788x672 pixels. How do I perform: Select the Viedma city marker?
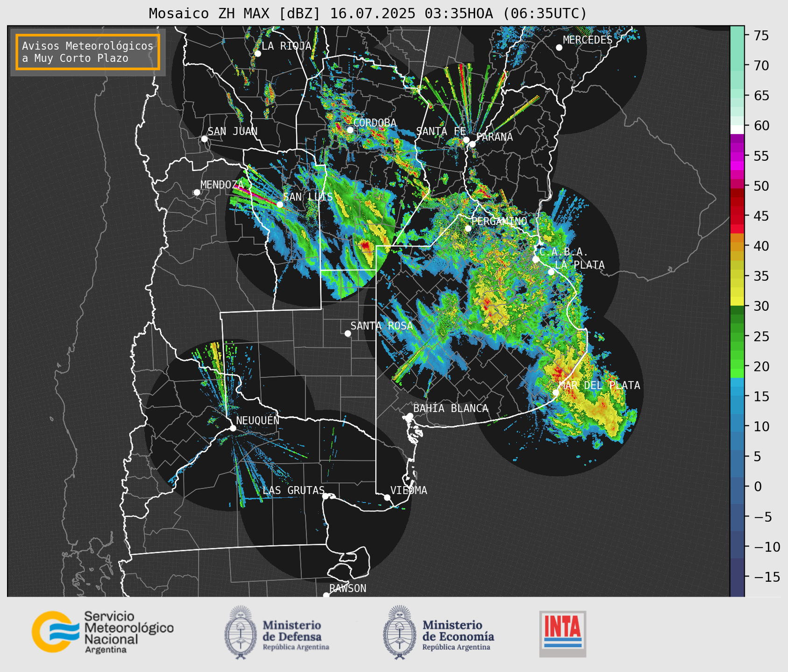click(x=387, y=497)
